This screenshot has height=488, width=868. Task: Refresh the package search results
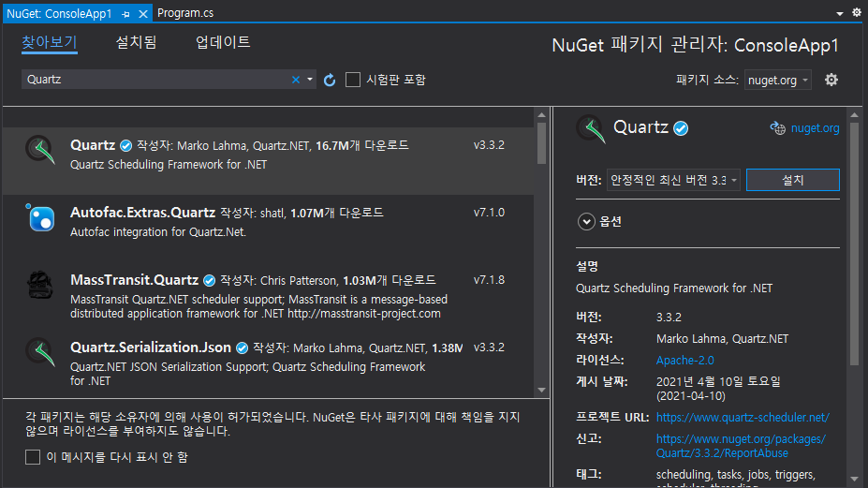coord(330,80)
